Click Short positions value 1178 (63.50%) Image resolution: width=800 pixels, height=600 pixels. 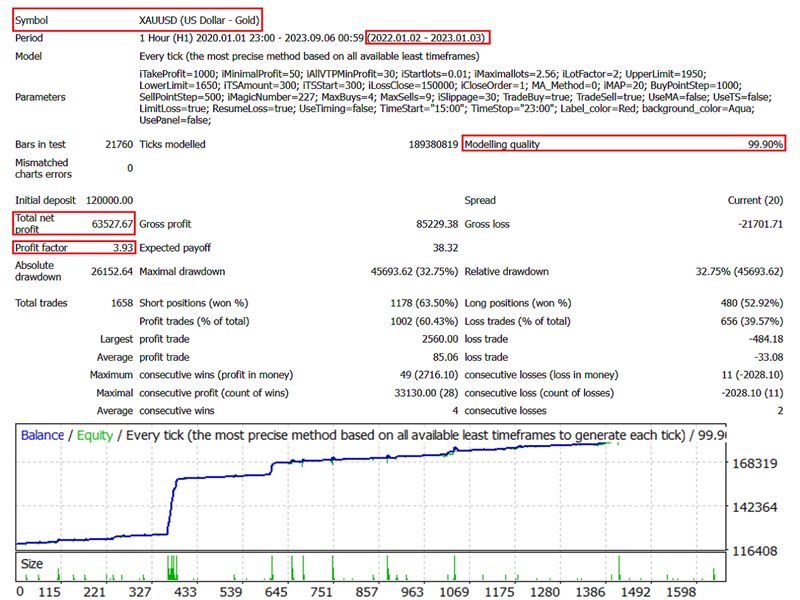[x=424, y=303]
